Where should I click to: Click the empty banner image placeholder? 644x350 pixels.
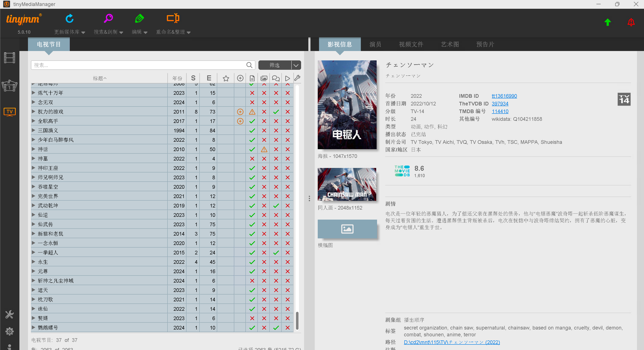tap(347, 229)
